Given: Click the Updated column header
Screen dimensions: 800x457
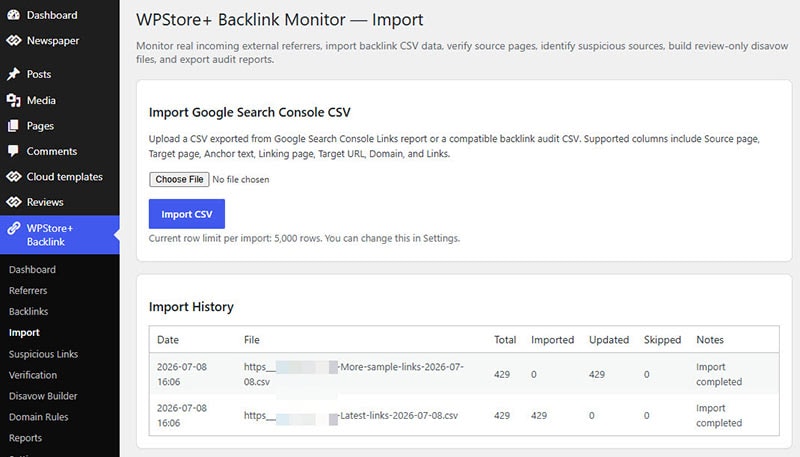Looking at the screenshot, I should (609, 340).
